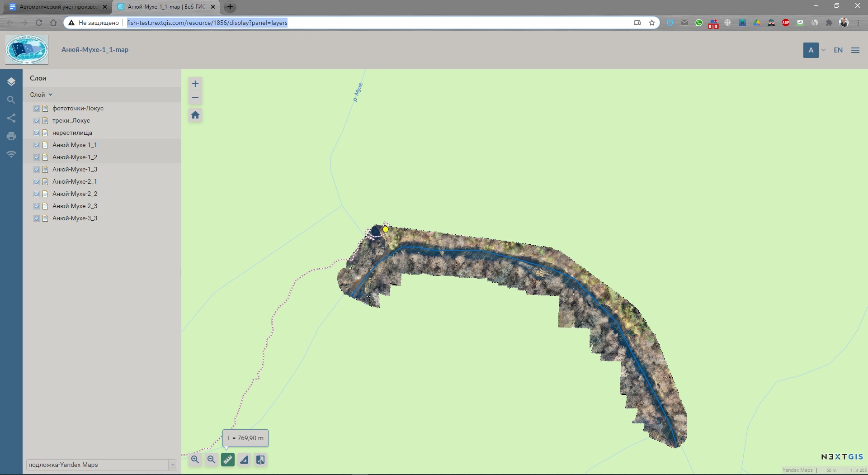
Task: Open the Adblock Plus extension
Action: click(x=786, y=23)
